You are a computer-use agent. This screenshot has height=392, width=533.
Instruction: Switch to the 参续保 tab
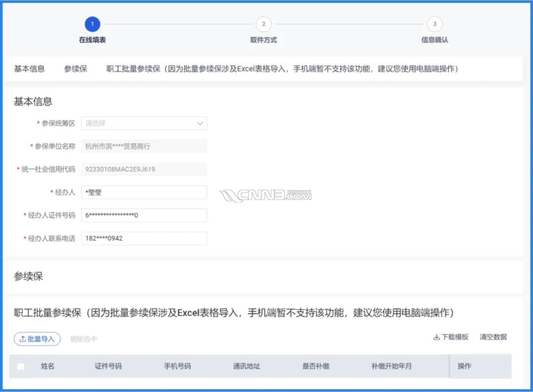pyautogui.click(x=76, y=69)
